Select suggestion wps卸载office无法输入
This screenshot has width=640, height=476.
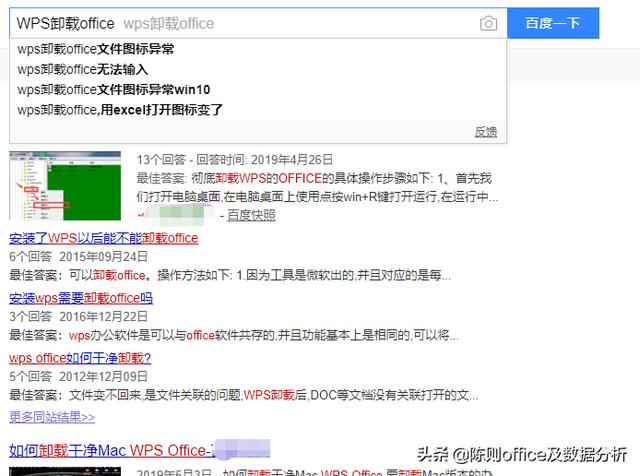[82, 69]
